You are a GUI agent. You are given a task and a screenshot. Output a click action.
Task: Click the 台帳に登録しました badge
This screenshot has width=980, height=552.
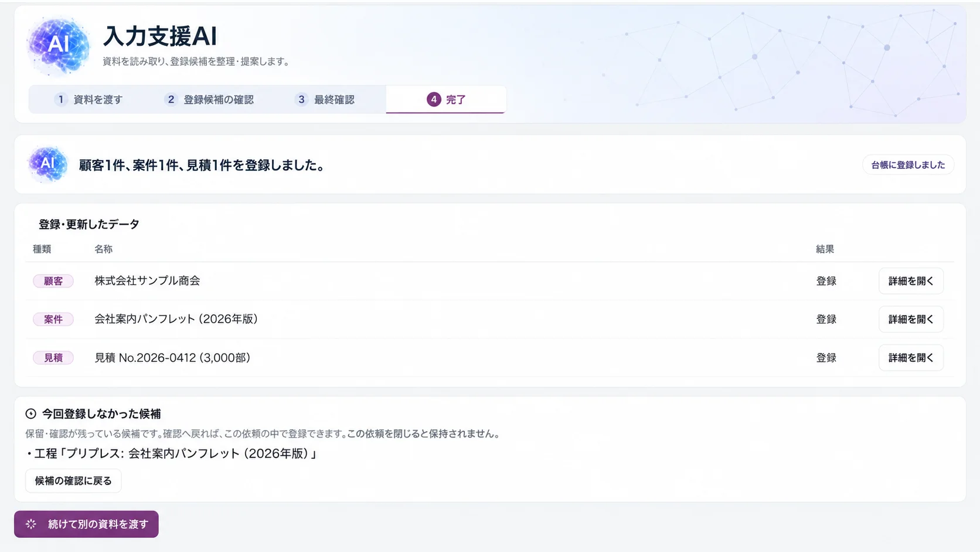908,165
